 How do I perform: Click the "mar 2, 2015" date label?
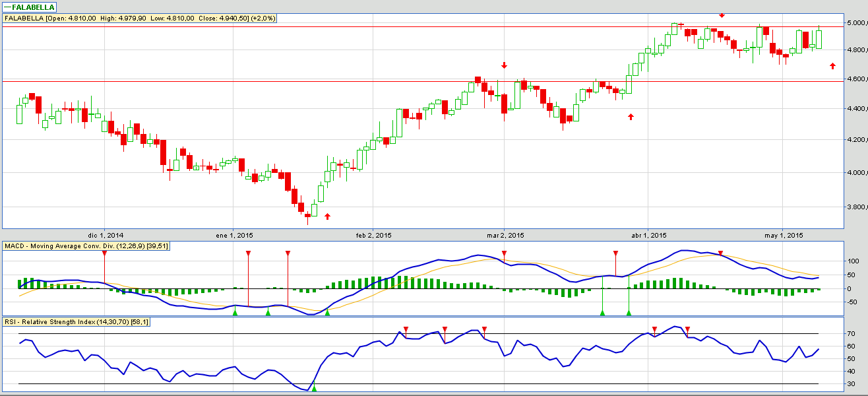(x=506, y=235)
